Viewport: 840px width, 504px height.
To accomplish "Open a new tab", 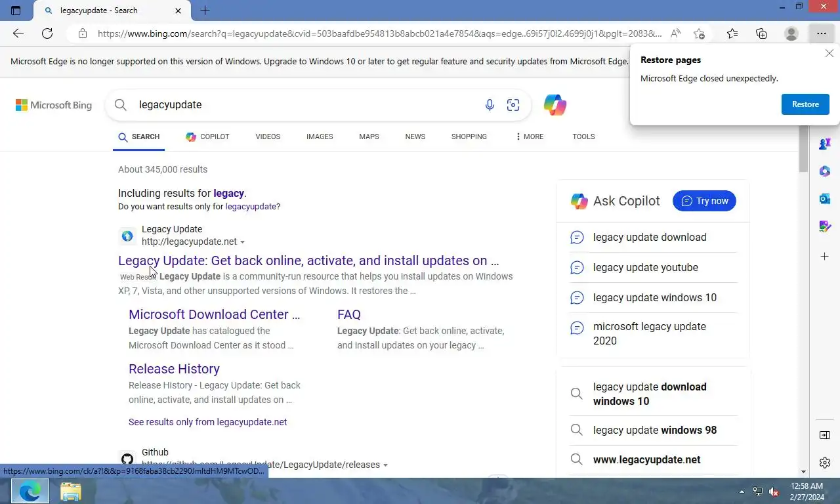I will pyautogui.click(x=205, y=10).
